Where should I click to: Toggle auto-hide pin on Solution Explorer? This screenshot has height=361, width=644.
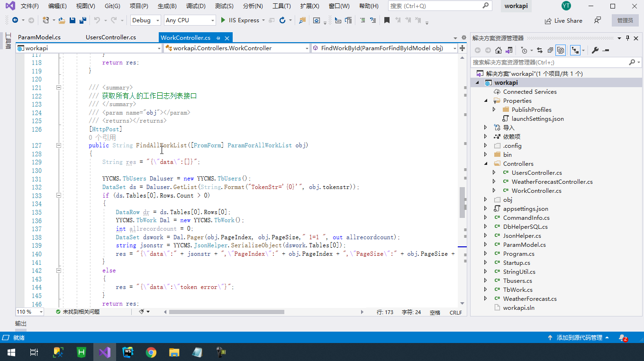pyautogui.click(x=627, y=38)
